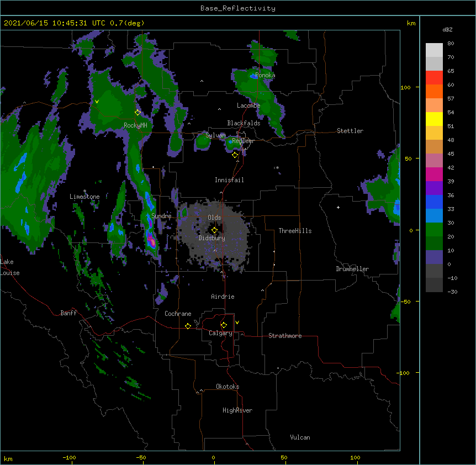Image resolution: width=476 pixels, height=465 pixels.
Task: Click the -100 tick on bottom horizontal axis
Action: pyautogui.click(x=69, y=457)
